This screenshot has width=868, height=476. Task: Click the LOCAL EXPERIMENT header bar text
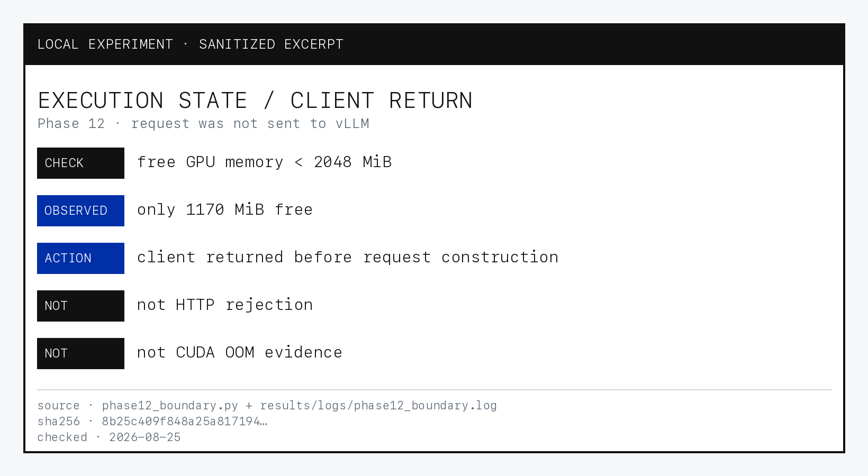[x=105, y=44]
